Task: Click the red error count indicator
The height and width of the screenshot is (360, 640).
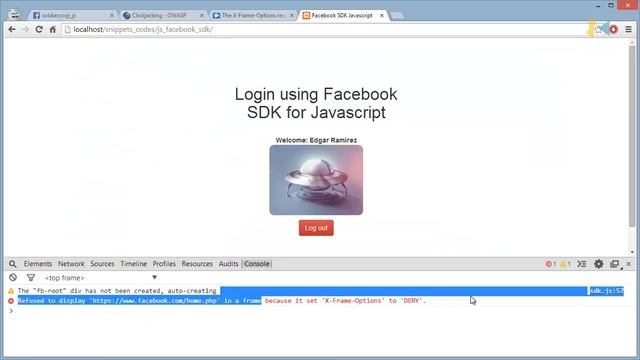Action: tap(551, 264)
